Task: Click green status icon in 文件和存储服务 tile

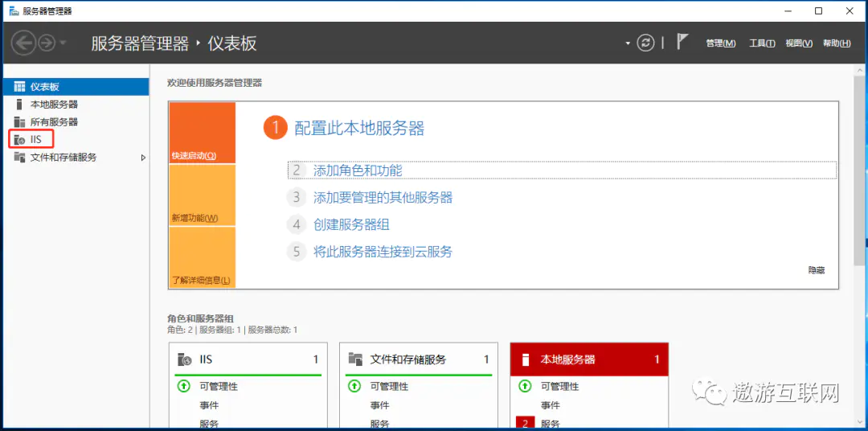Action: point(354,386)
